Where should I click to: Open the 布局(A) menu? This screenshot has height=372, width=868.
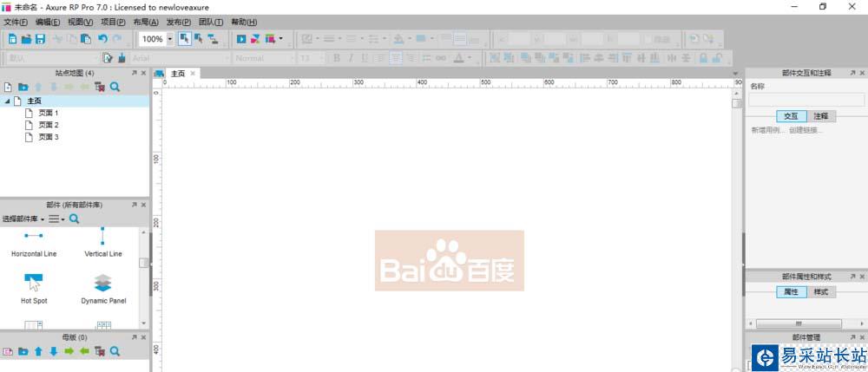coord(146,22)
